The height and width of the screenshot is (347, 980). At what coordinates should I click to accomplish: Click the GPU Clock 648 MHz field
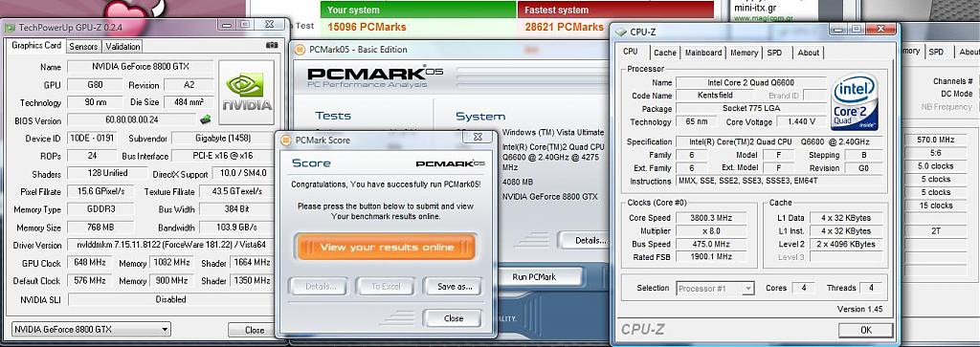tap(89, 263)
